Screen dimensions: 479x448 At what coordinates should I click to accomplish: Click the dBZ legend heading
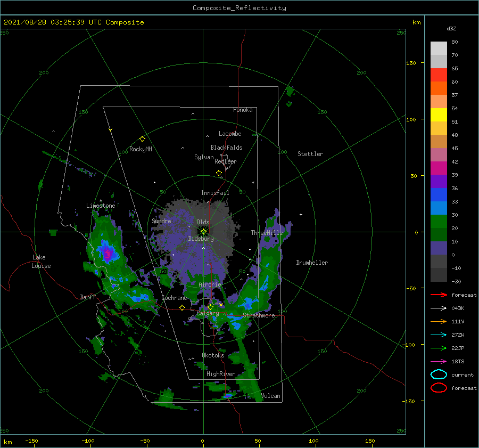coord(451,28)
